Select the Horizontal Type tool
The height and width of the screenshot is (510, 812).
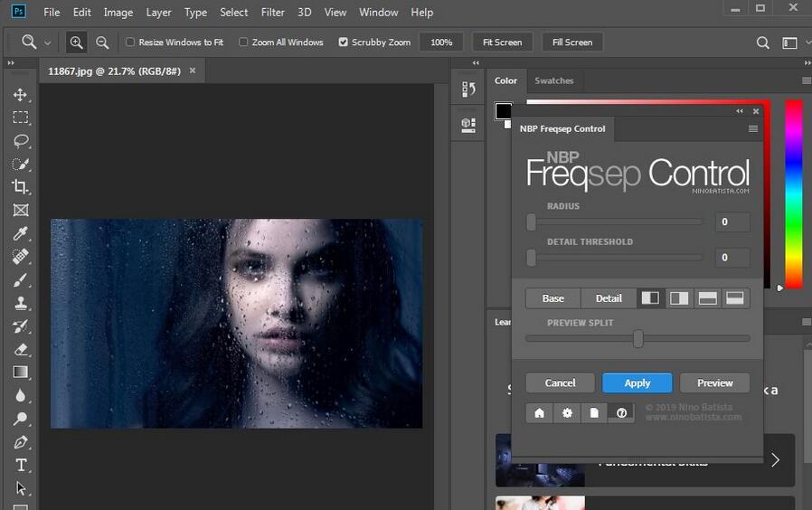click(x=20, y=465)
